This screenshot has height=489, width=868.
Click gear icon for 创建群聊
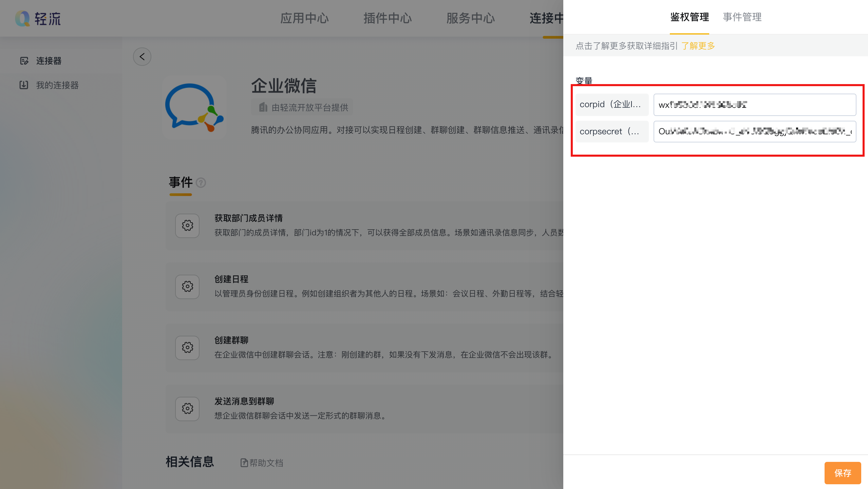click(x=187, y=348)
